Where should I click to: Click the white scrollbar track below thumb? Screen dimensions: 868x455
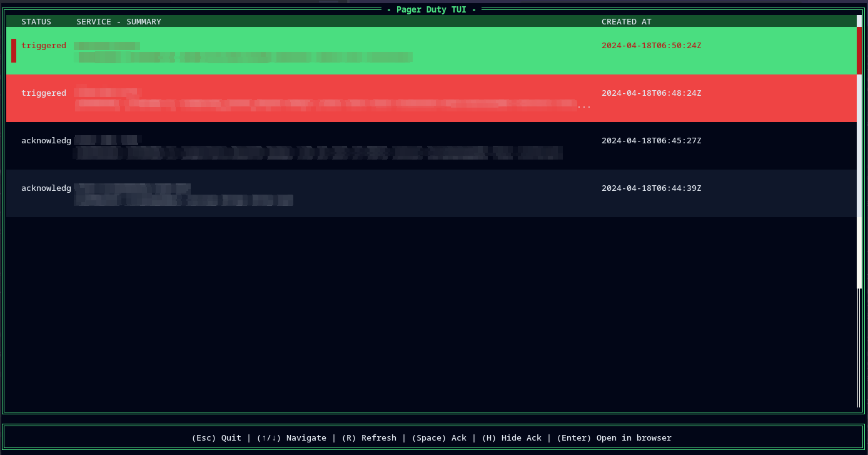tap(859, 181)
